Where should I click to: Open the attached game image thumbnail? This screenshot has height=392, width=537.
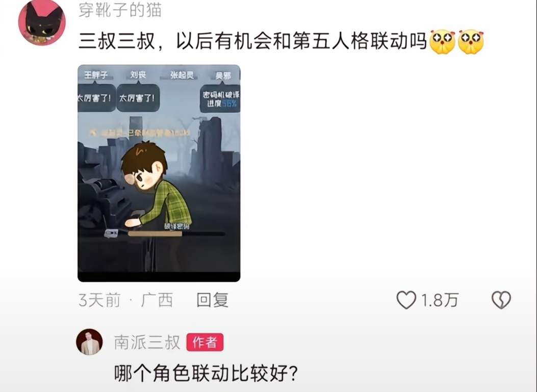(159, 173)
